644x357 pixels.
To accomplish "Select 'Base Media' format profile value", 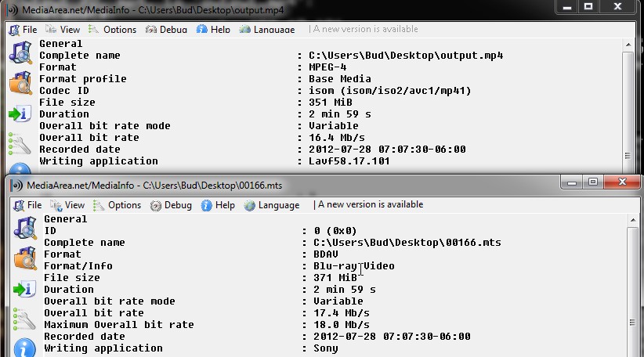I will point(340,79).
